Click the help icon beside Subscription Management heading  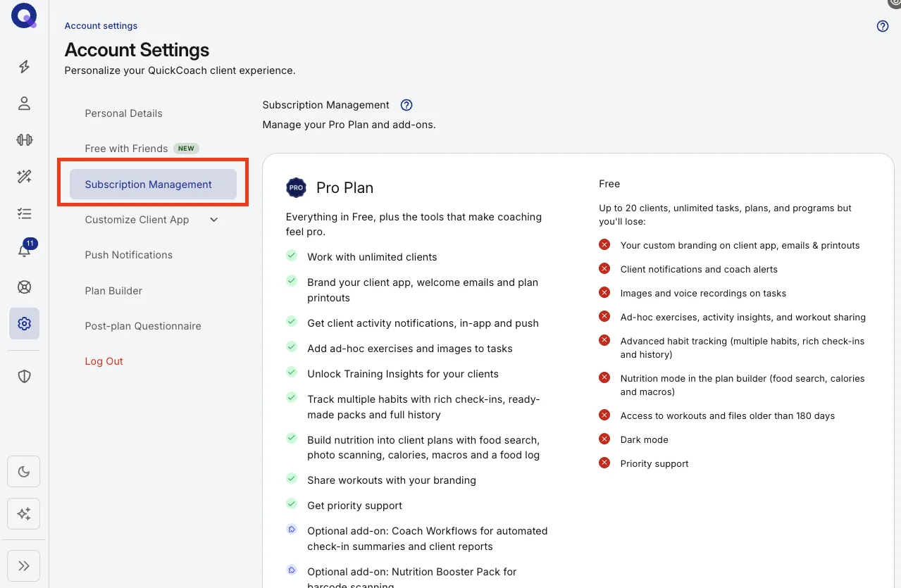pos(406,105)
